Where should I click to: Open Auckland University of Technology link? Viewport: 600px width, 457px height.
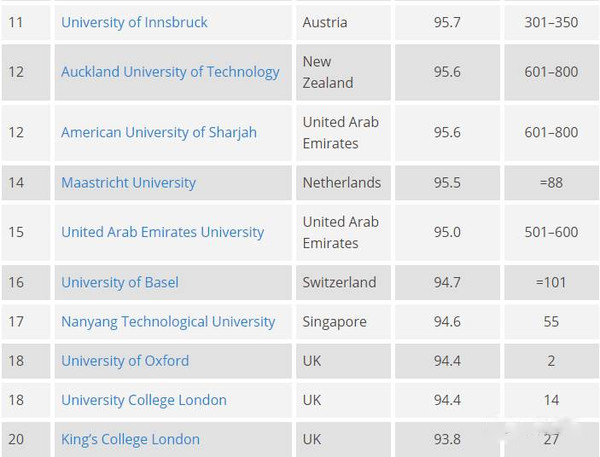[x=170, y=72]
